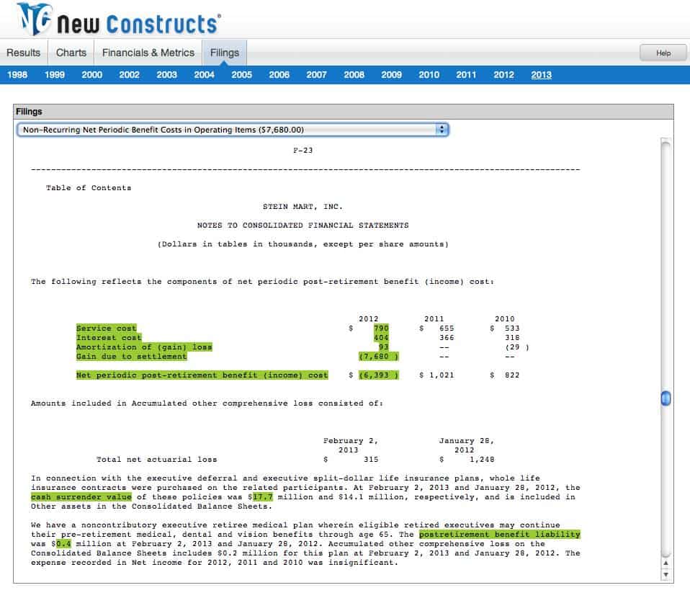Viewport: 690px width, 616px height.
Task: Click the 2011 total value 1,021
Action: (442, 375)
